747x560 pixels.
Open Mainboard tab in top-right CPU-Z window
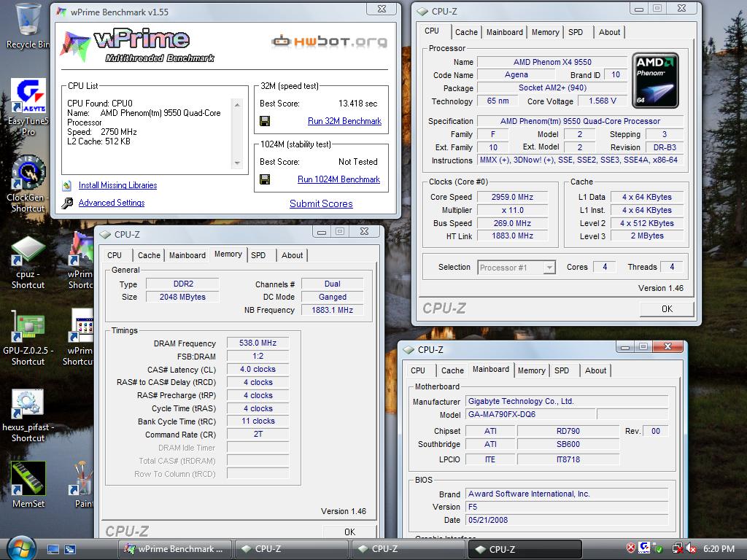click(x=505, y=32)
